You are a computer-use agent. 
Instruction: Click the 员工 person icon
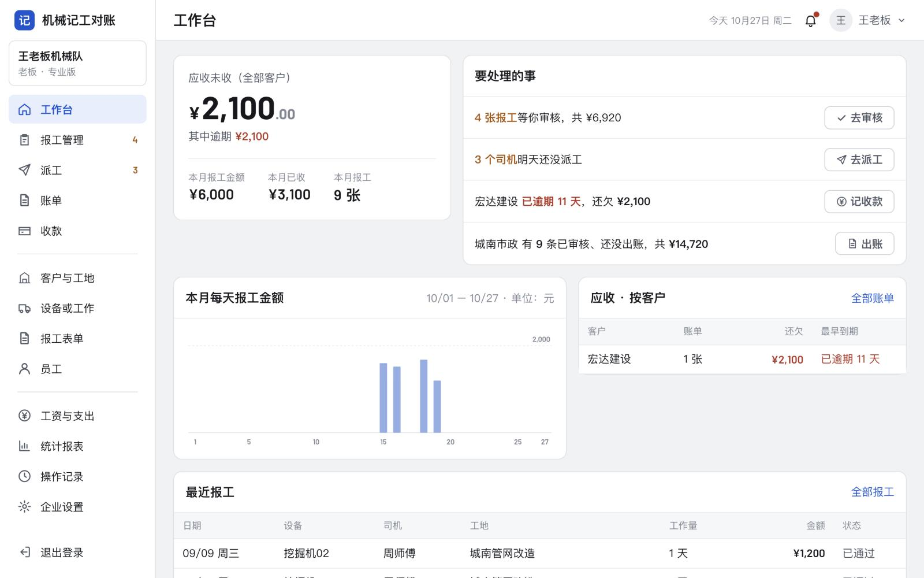pos(24,369)
